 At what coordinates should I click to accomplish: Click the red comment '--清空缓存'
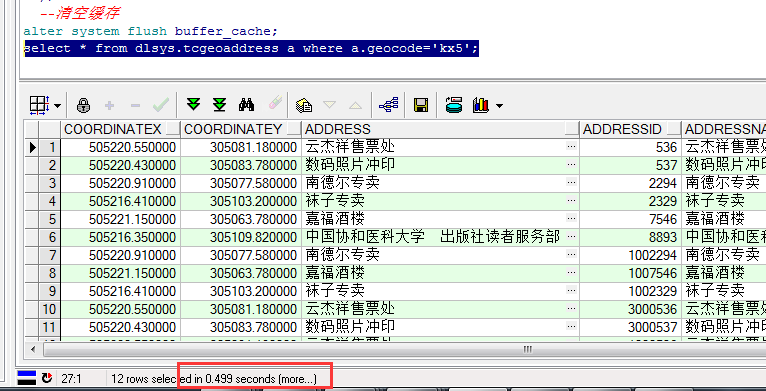click(x=81, y=13)
